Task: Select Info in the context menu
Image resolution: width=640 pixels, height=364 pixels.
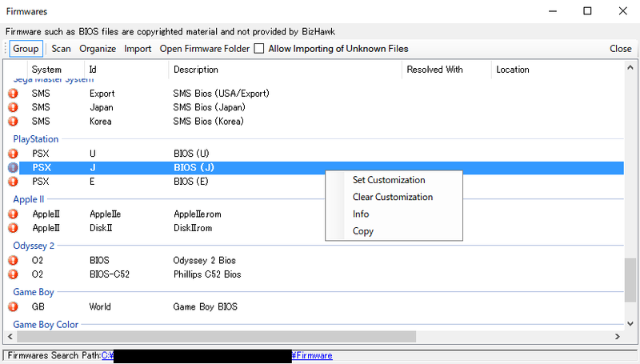Action: (x=361, y=214)
